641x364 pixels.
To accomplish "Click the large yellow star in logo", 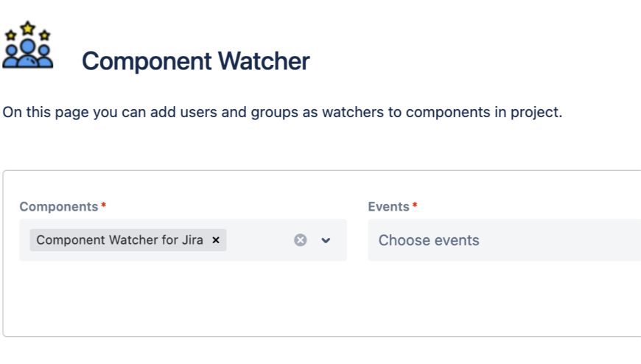I will pos(28,28).
